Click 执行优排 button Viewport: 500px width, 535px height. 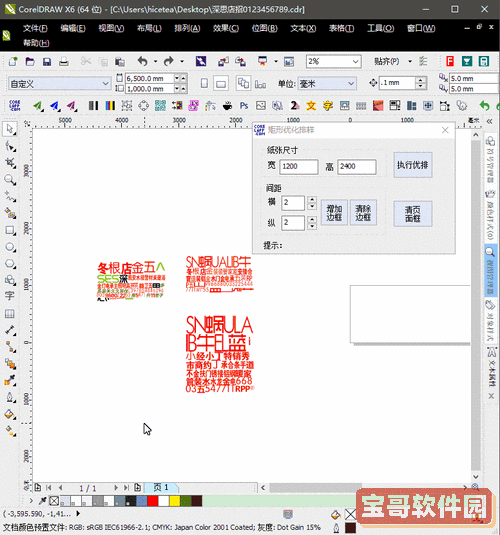pyautogui.click(x=413, y=165)
